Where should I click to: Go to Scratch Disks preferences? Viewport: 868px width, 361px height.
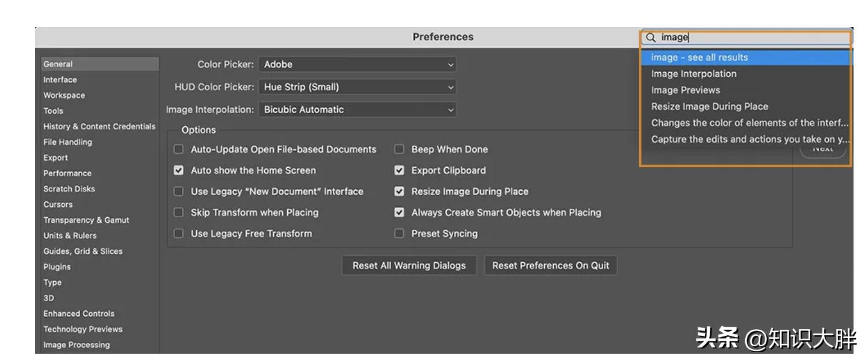coord(69,189)
